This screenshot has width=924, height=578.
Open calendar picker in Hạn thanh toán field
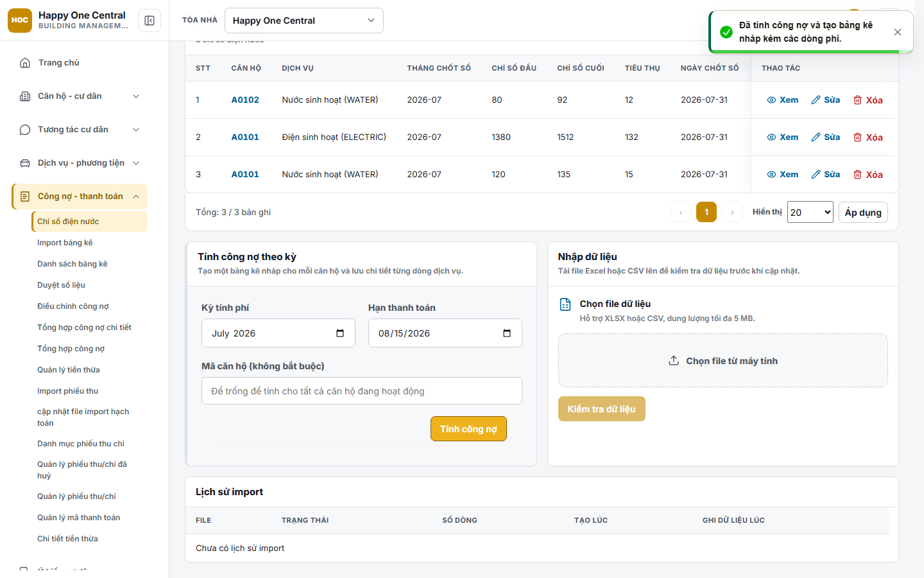coord(507,333)
